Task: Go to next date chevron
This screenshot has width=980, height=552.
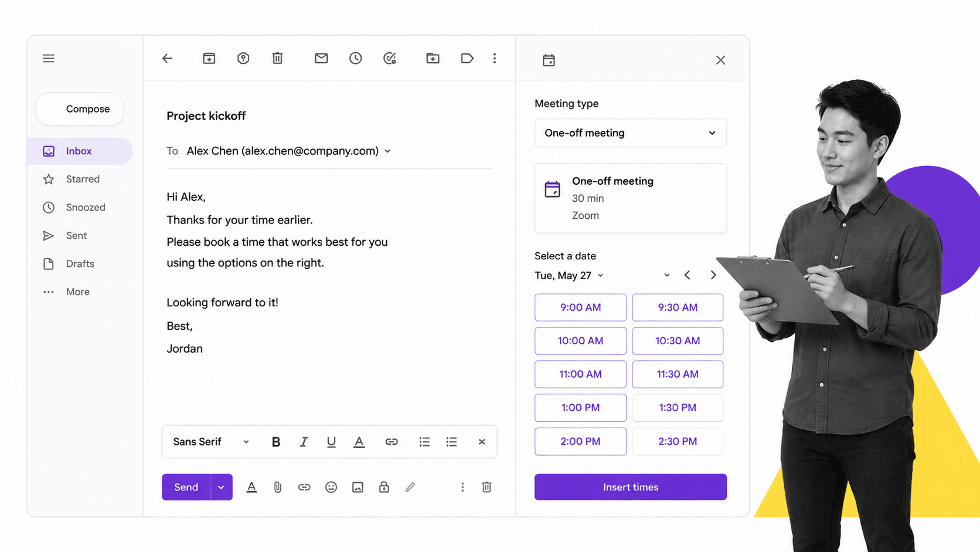Action: (x=713, y=275)
